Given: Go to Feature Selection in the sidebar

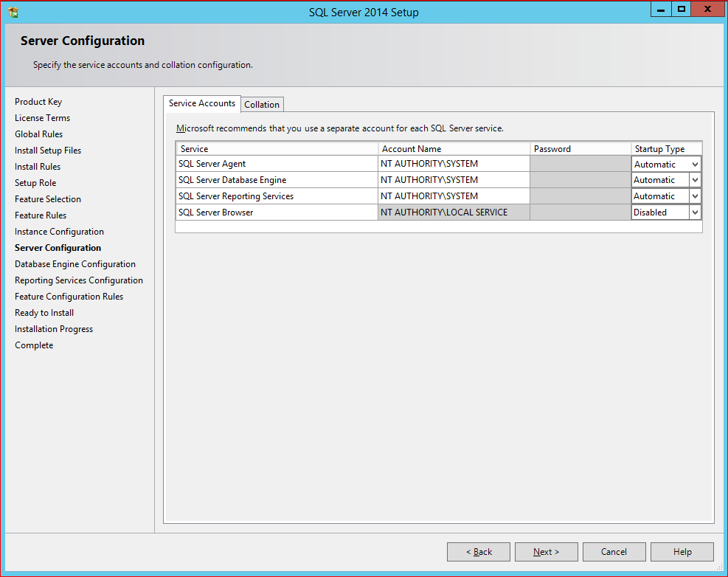Looking at the screenshot, I should pyautogui.click(x=47, y=198).
